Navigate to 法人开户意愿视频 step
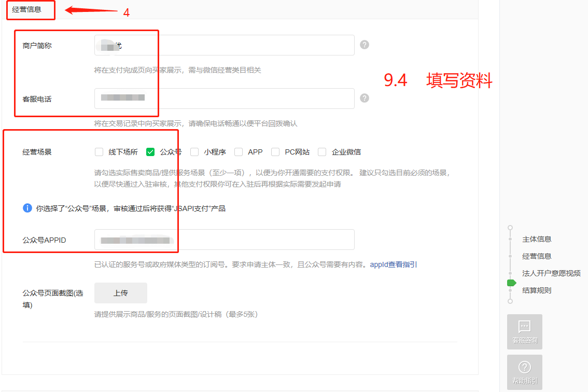Screen dimensions: 588x392 pos(551,273)
